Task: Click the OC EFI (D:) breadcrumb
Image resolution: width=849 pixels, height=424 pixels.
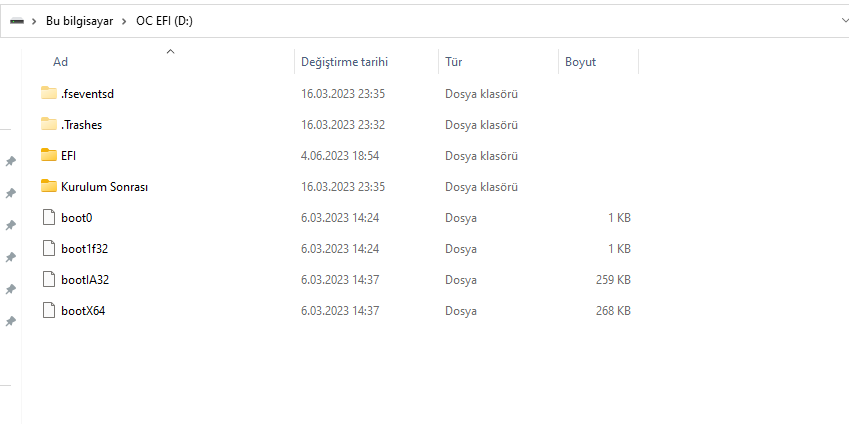Action: [x=164, y=21]
